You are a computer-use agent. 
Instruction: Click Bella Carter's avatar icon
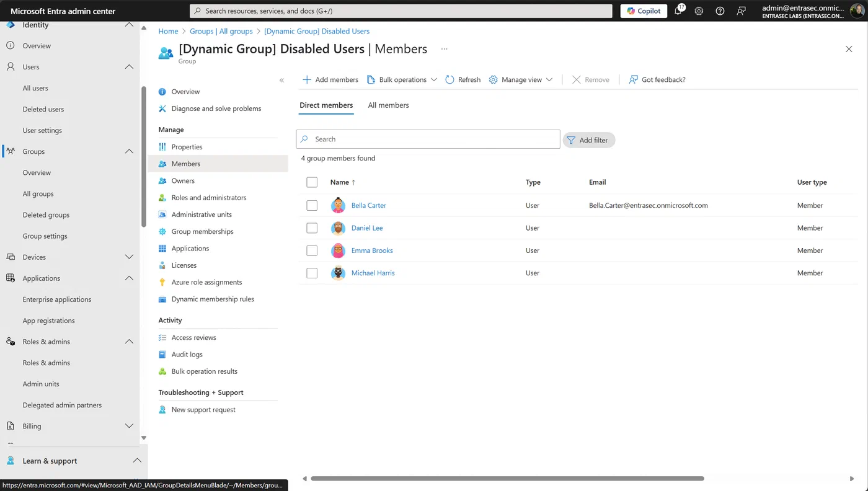tap(338, 205)
